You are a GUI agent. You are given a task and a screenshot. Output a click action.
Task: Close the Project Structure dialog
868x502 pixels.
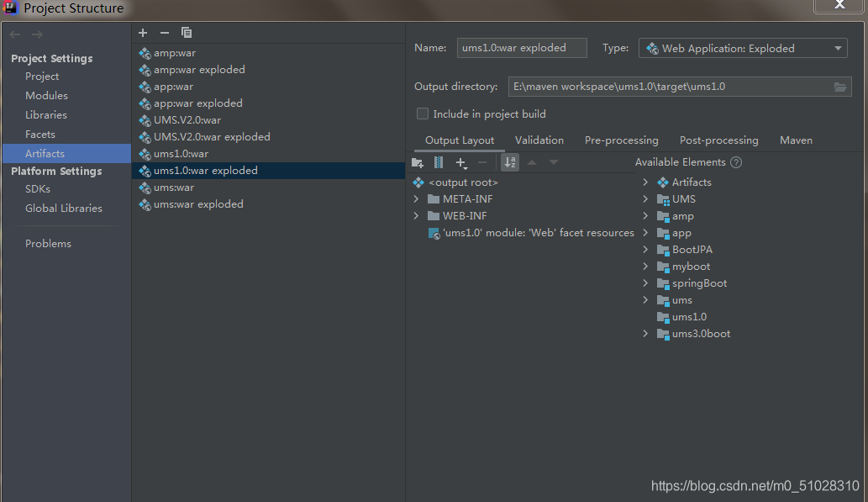839,6
